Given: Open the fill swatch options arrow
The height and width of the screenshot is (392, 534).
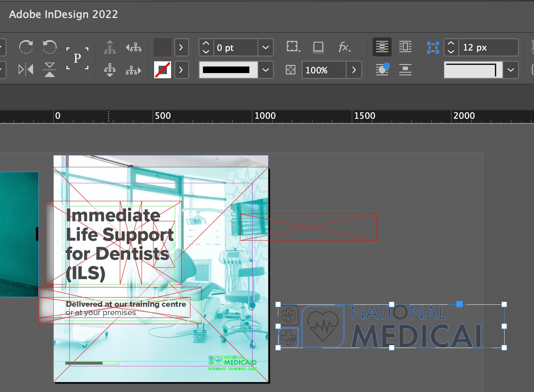Looking at the screenshot, I should click(181, 47).
